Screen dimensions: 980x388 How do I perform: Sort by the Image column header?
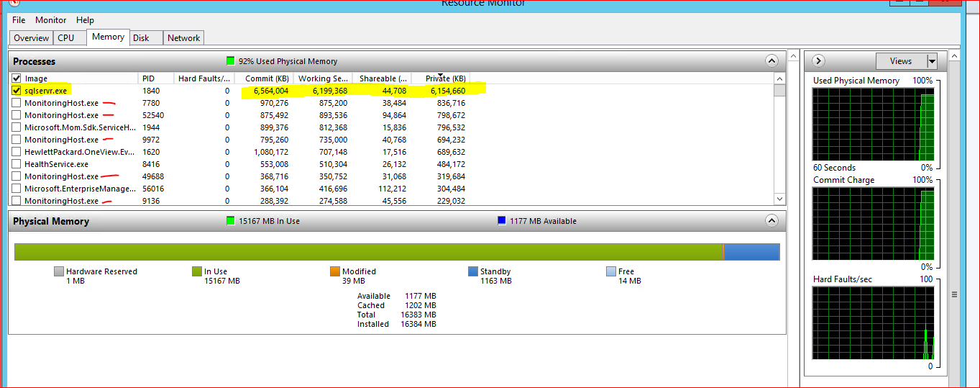(x=81, y=78)
